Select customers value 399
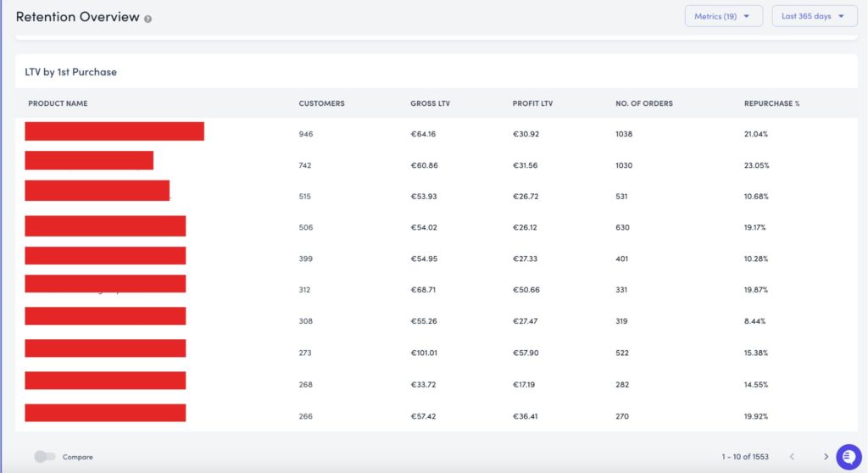 click(x=305, y=259)
